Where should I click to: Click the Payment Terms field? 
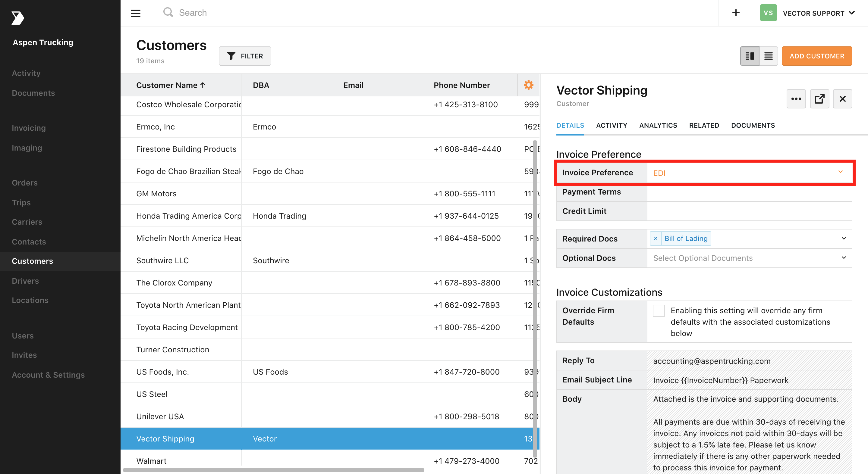click(749, 192)
